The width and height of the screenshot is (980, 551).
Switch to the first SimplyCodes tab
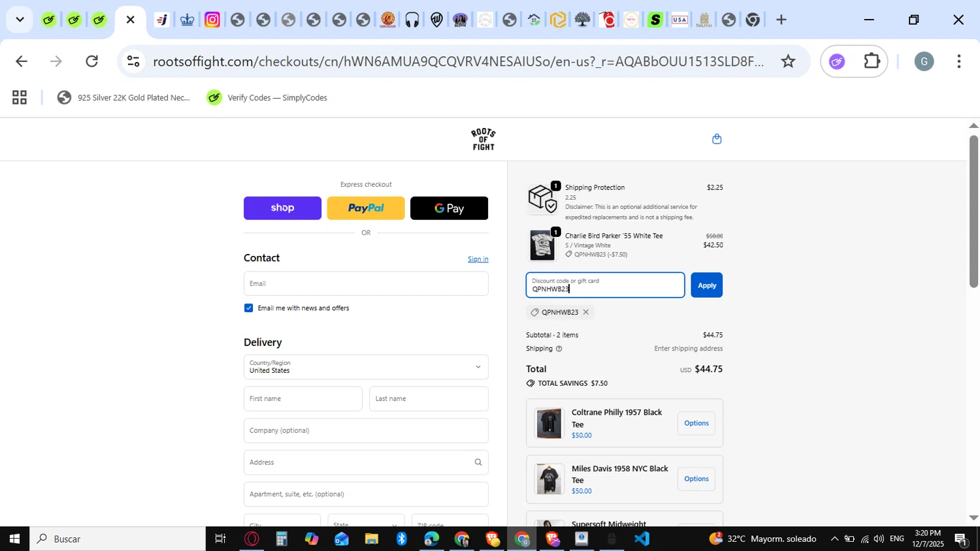coord(49,20)
